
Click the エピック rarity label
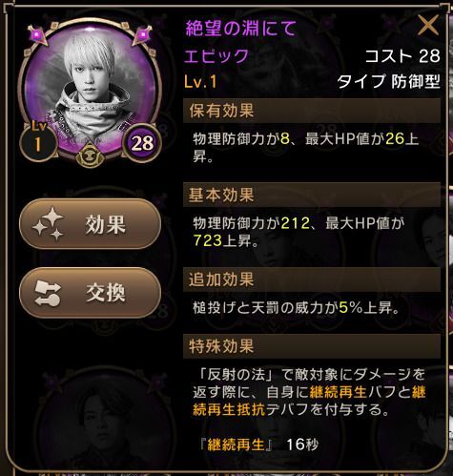pyautogui.click(x=216, y=56)
